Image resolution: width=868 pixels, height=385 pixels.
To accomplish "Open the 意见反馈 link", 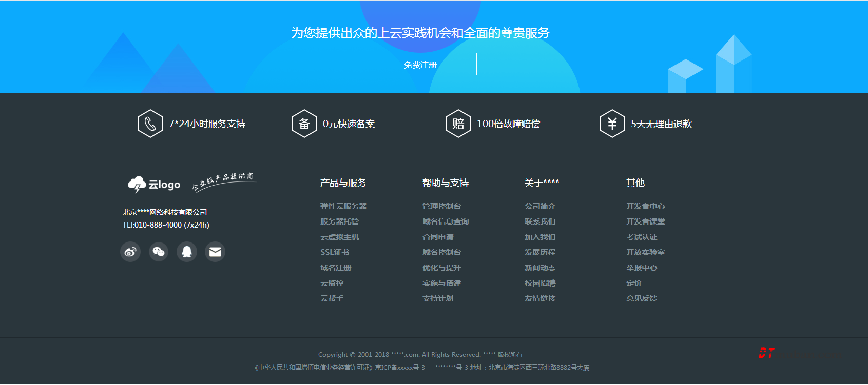I will 641,298.
